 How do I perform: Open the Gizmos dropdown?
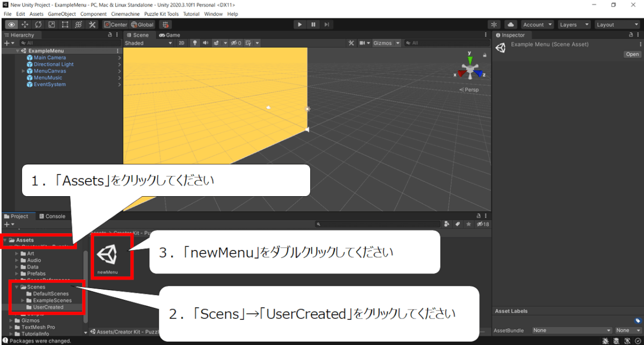(x=386, y=43)
